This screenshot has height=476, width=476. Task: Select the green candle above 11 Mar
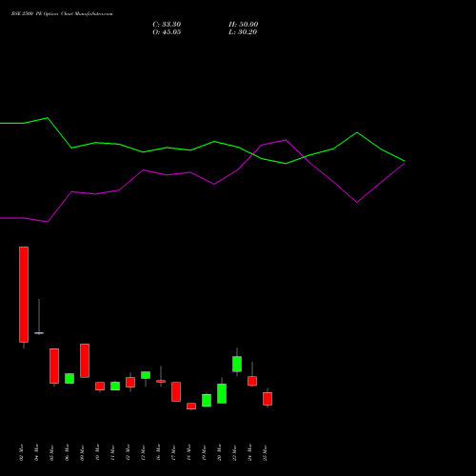[115, 386]
